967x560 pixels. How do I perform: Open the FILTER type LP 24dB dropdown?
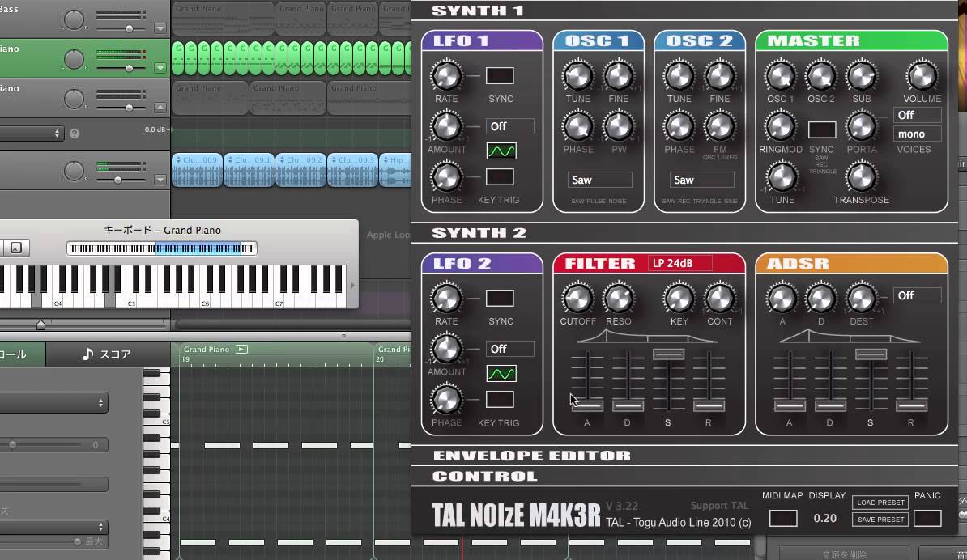[680, 263]
